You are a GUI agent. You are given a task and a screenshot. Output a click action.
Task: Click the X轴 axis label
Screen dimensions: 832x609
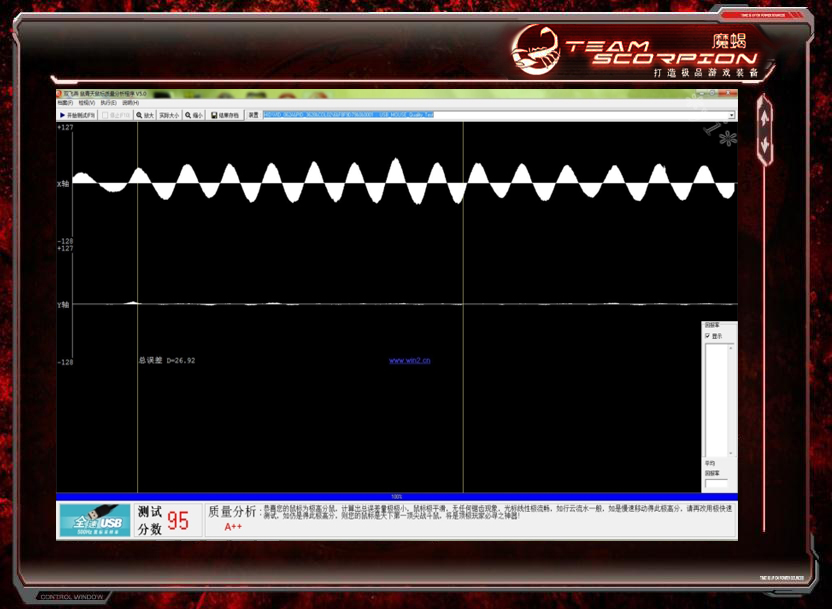63,184
